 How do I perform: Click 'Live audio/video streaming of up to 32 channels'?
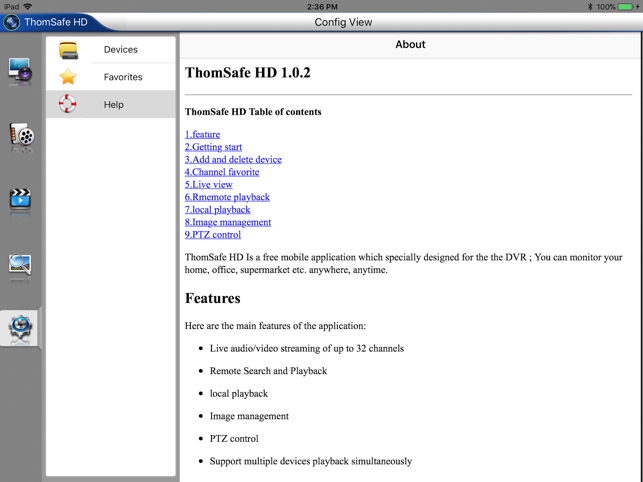click(307, 349)
